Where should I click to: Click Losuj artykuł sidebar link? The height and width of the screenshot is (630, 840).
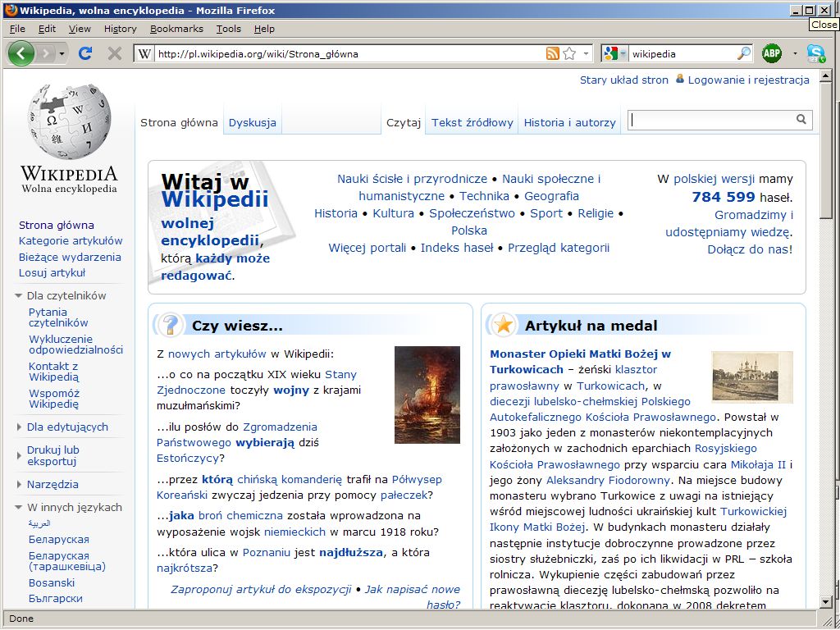coord(52,272)
